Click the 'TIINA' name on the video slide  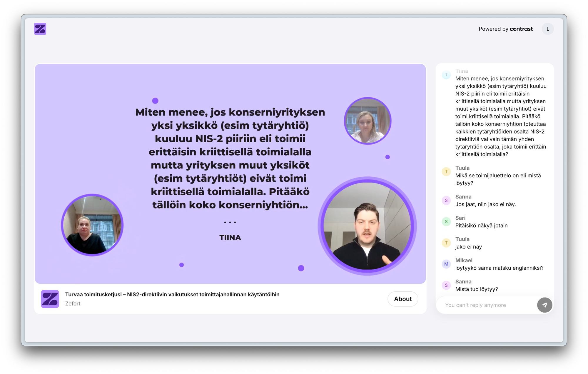[230, 238]
